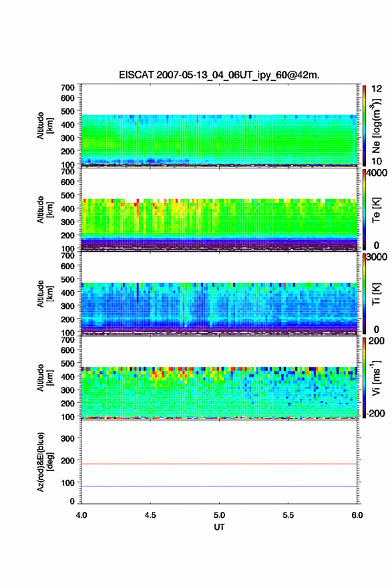
Task: Click the 5.5 UT tick label
Action: (x=288, y=515)
